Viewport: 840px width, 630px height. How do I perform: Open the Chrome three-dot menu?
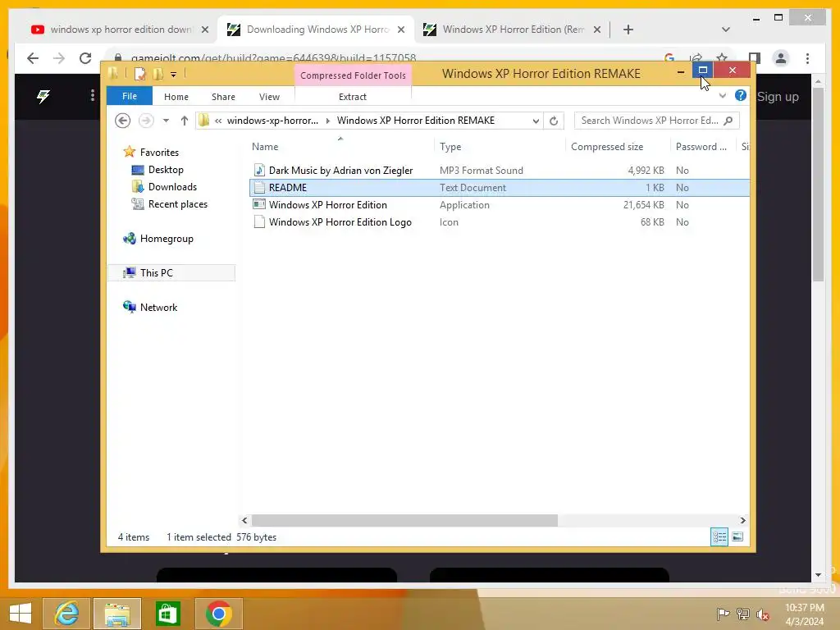click(807, 58)
